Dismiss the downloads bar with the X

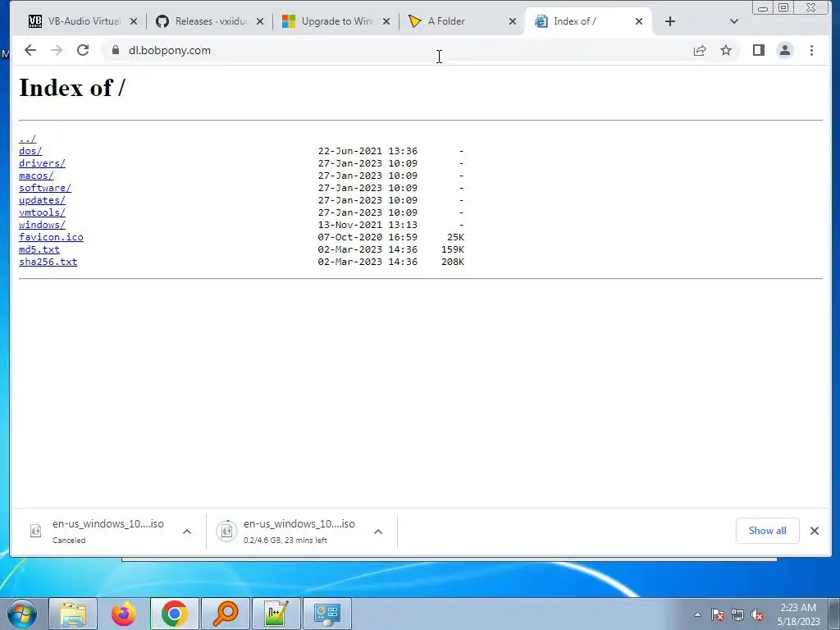click(x=815, y=531)
